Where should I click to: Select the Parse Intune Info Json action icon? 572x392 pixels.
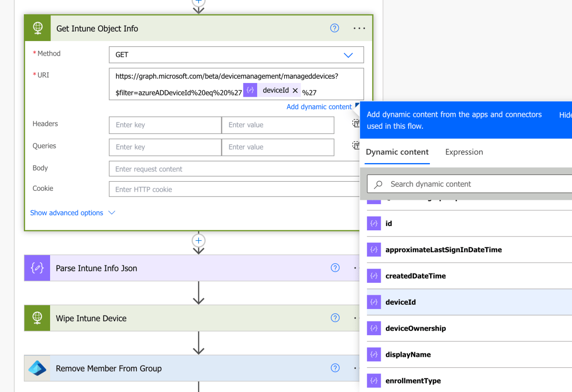tap(37, 268)
